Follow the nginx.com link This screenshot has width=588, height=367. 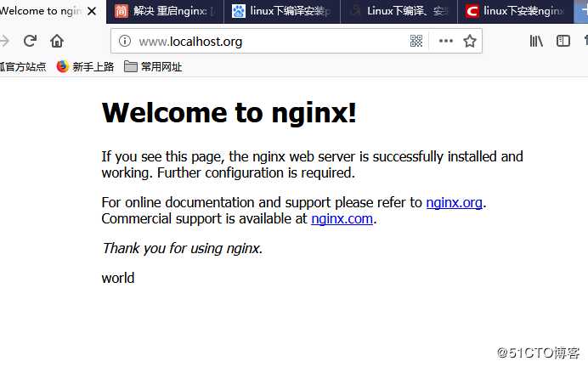[x=342, y=218]
